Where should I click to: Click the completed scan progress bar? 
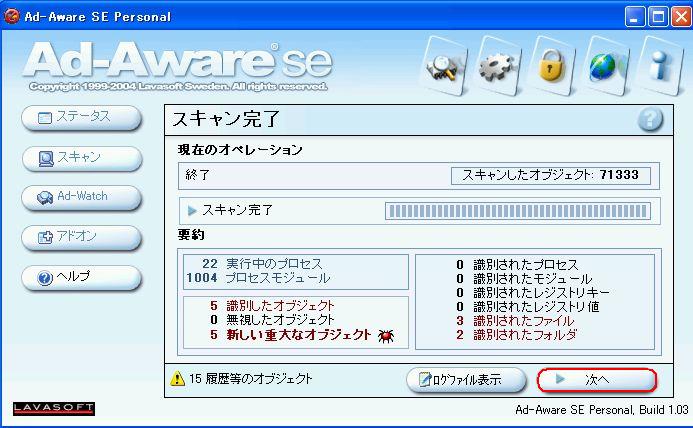[518, 211]
